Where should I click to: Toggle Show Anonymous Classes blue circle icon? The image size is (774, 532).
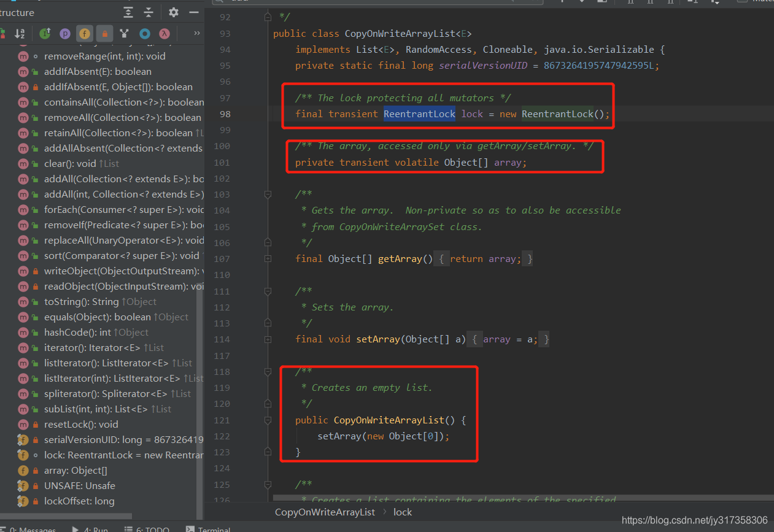[145, 33]
